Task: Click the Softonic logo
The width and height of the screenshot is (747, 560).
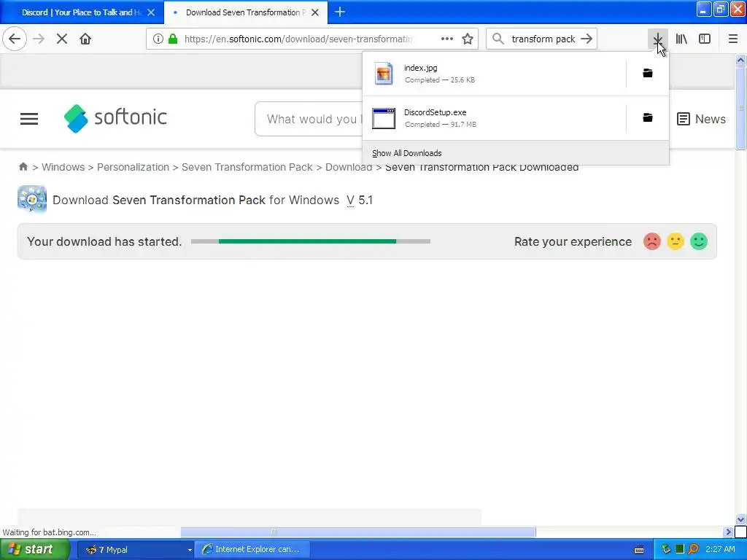Action: click(x=115, y=118)
